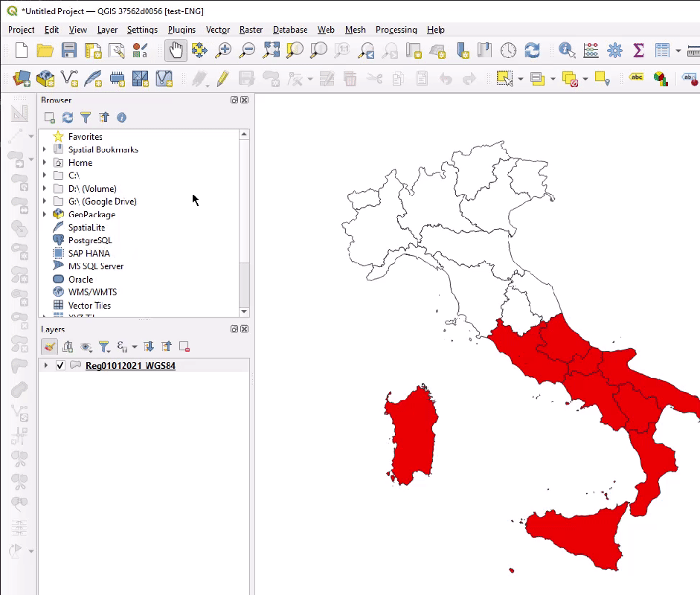Screen dimensions: 700x595
Task: Select the Pan Map hand tool
Action: coord(176,51)
